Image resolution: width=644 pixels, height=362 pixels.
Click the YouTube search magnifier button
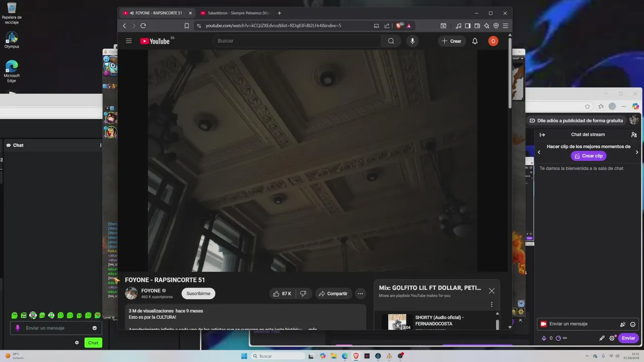pos(391,41)
